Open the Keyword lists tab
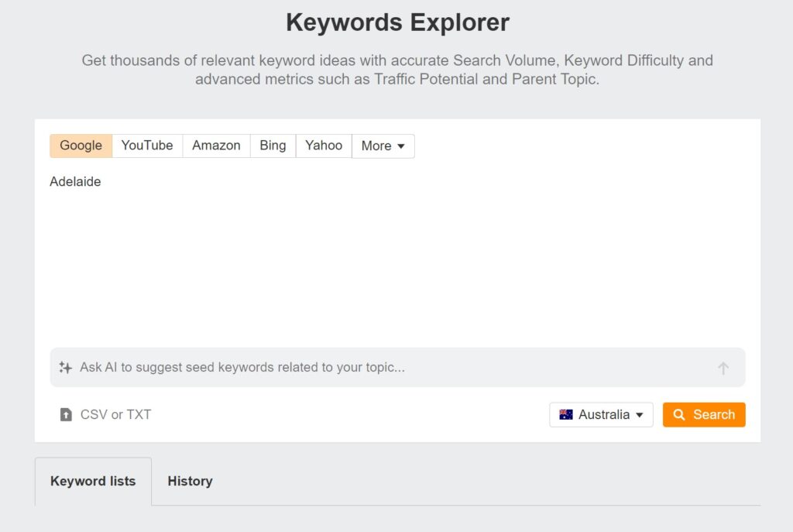The width and height of the screenshot is (793, 532). click(93, 481)
